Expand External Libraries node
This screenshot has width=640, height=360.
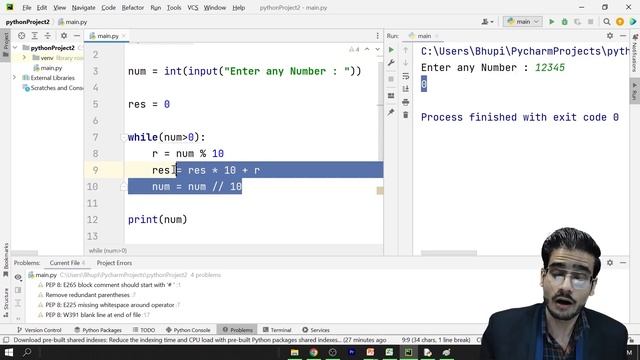pos(15,78)
